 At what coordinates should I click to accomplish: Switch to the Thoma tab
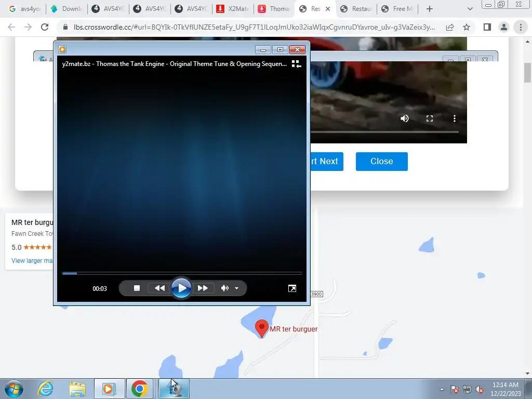pyautogui.click(x=274, y=9)
